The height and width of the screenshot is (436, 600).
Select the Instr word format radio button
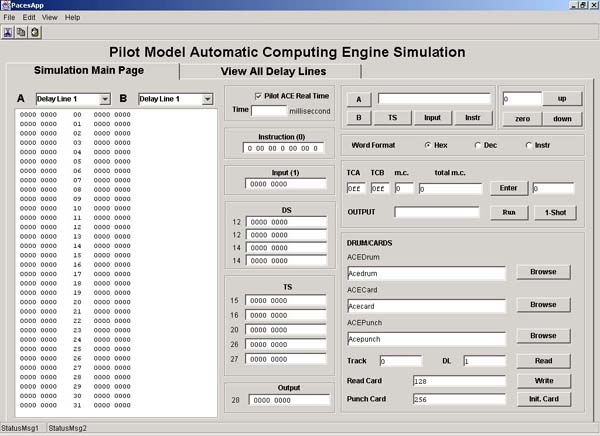click(530, 145)
